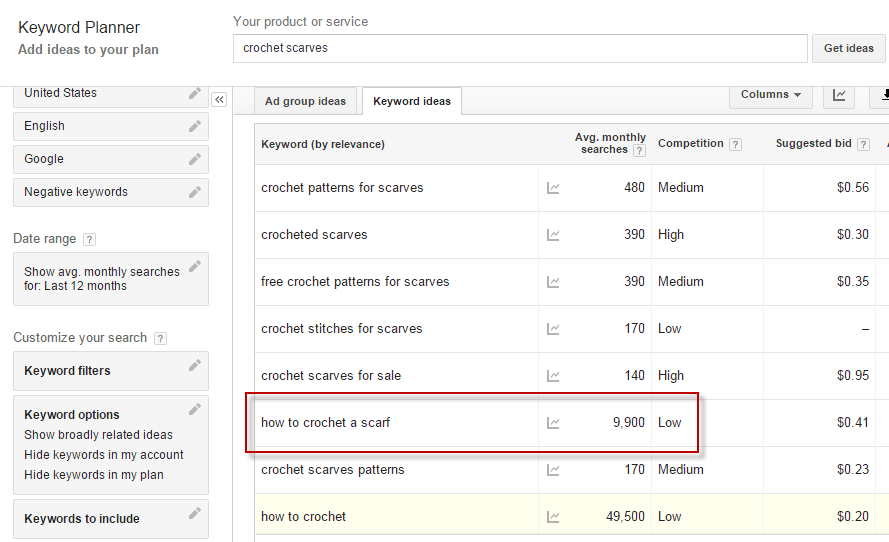Viewport: 889px width, 542px height.
Task: Edit the English language setting pencil
Action: [x=195, y=126]
